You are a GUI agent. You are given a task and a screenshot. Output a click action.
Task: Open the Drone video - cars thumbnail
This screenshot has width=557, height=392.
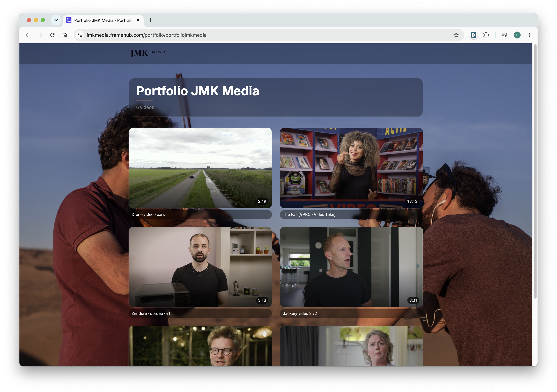pyautogui.click(x=200, y=168)
